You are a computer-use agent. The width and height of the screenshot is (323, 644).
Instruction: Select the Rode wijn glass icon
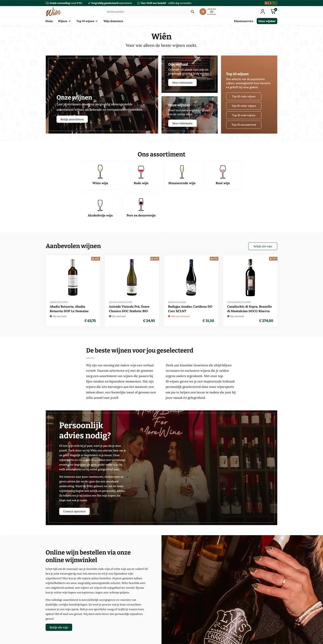141,172
